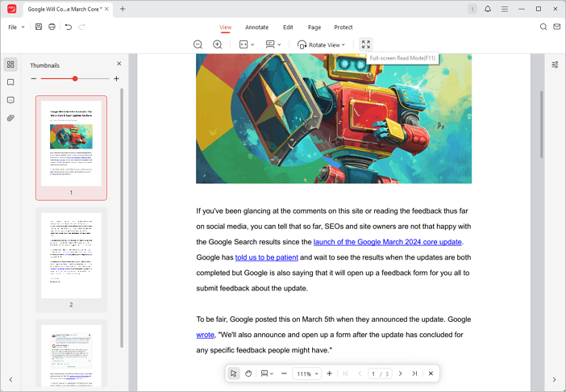Click the Full-screen Read Mode icon
This screenshot has height=392, width=566.
366,44
